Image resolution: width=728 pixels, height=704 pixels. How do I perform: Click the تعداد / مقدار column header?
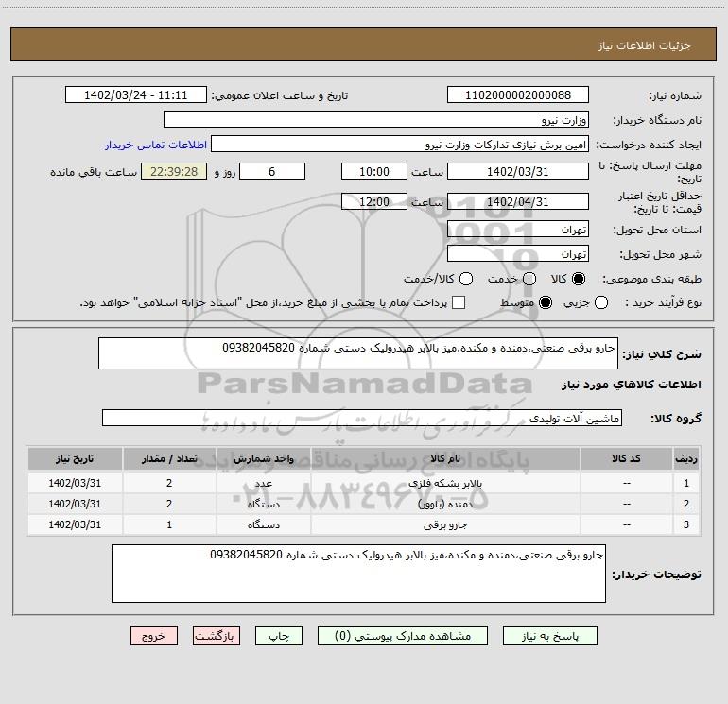[169, 458]
